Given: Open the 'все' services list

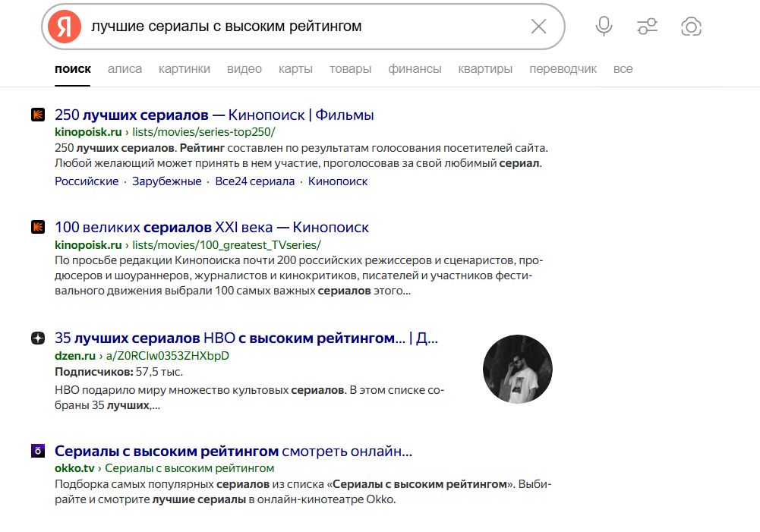Looking at the screenshot, I should click(623, 68).
